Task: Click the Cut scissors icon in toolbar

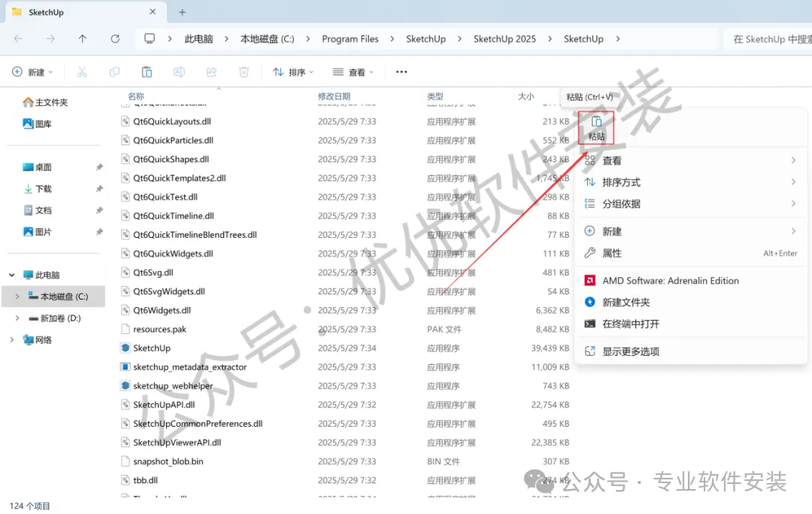Action: tap(82, 72)
